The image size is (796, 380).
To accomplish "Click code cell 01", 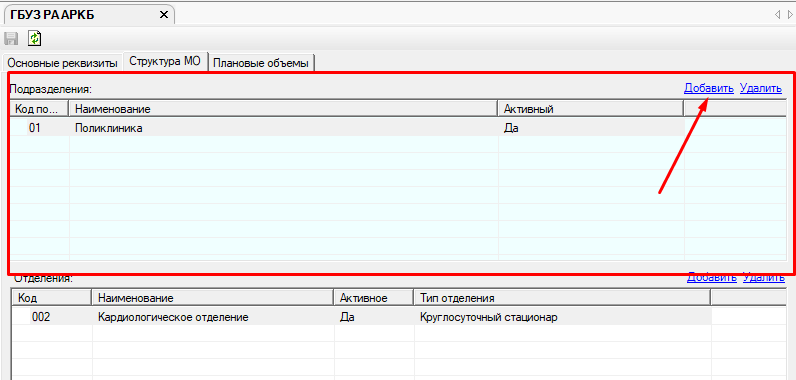I will point(34,128).
